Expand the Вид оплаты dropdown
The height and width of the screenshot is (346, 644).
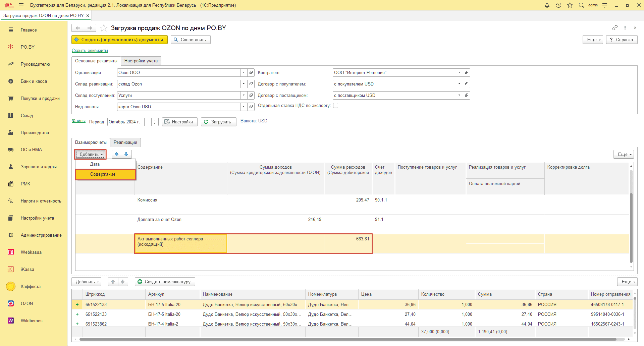click(x=244, y=107)
